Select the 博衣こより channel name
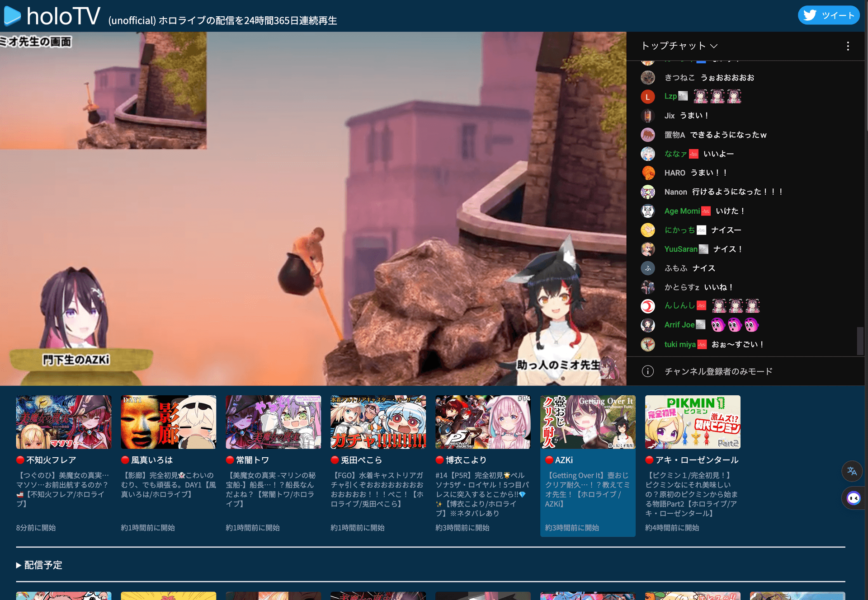The image size is (868, 600). pyautogui.click(x=467, y=460)
